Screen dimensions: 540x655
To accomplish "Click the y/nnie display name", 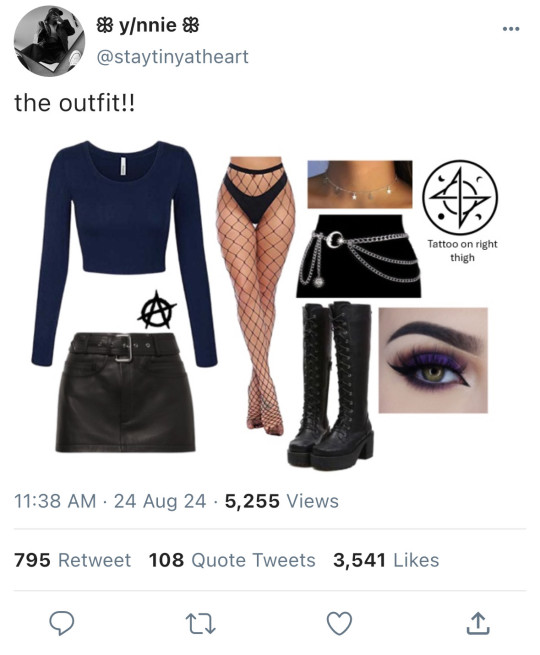I will (148, 25).
